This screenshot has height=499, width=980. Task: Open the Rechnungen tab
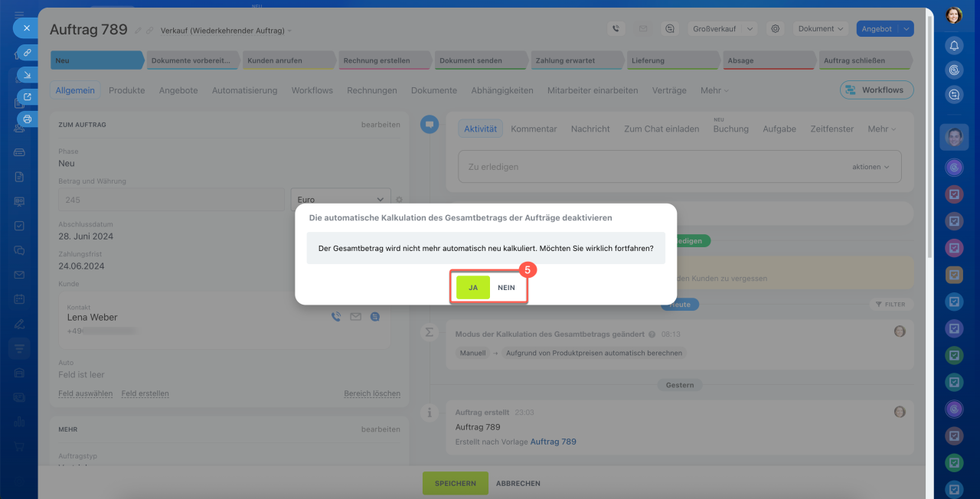(x=372, y=90)
